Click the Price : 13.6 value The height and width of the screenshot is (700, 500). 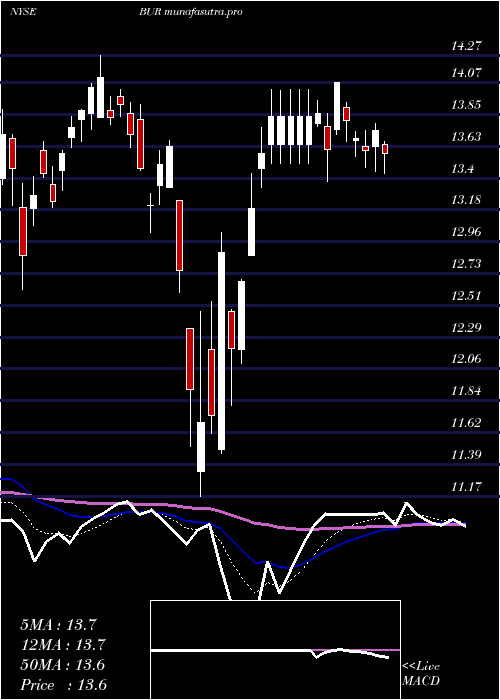click(x=63, y=685)
